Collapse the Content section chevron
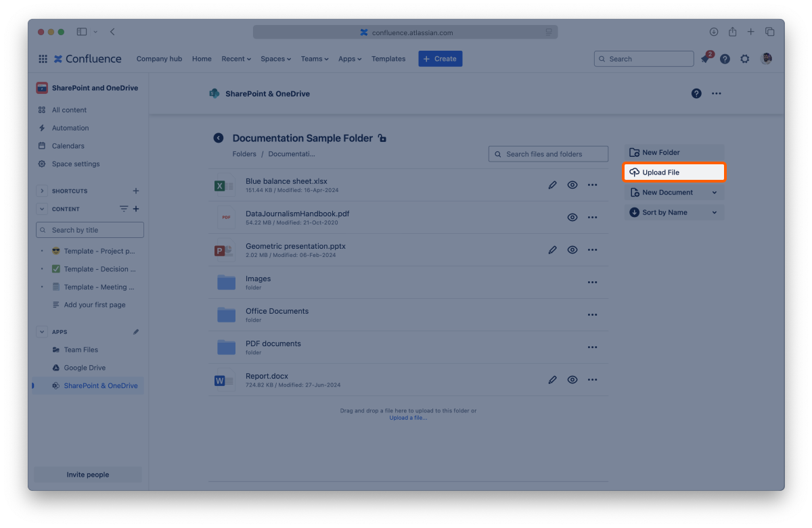Screen dimensions: 812x528 42,210
